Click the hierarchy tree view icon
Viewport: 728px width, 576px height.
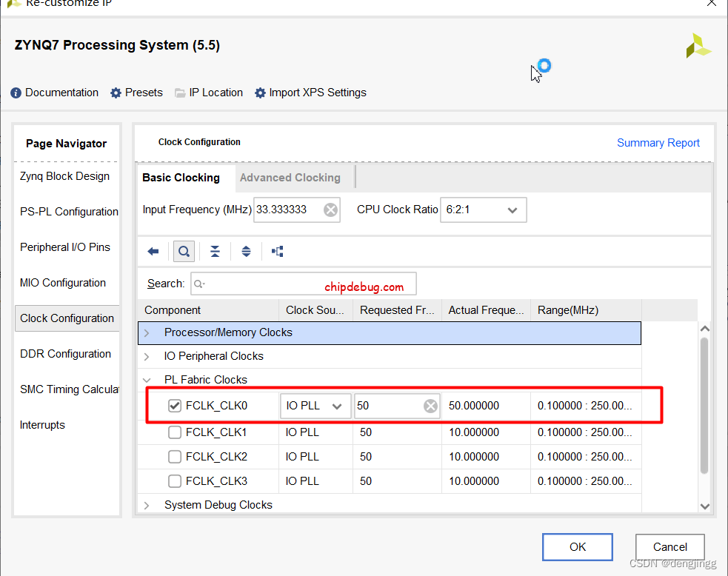[x=278, y=252]
